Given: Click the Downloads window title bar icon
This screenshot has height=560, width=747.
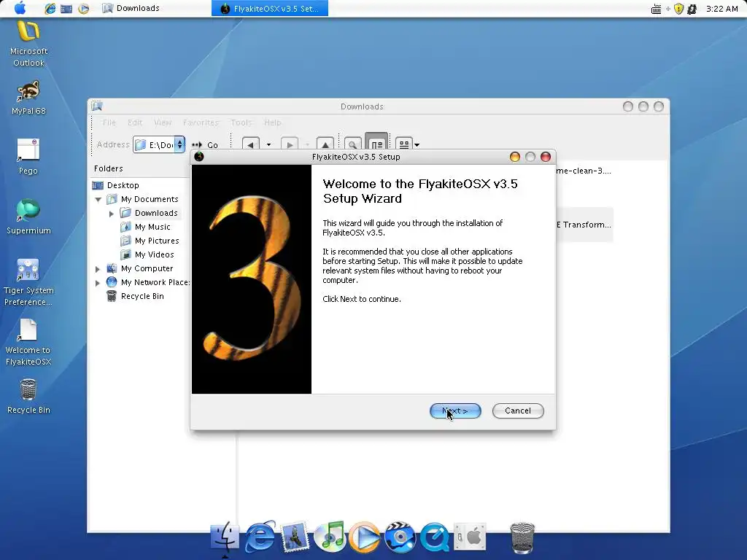Looking at the screenshot, I should 97,106.
